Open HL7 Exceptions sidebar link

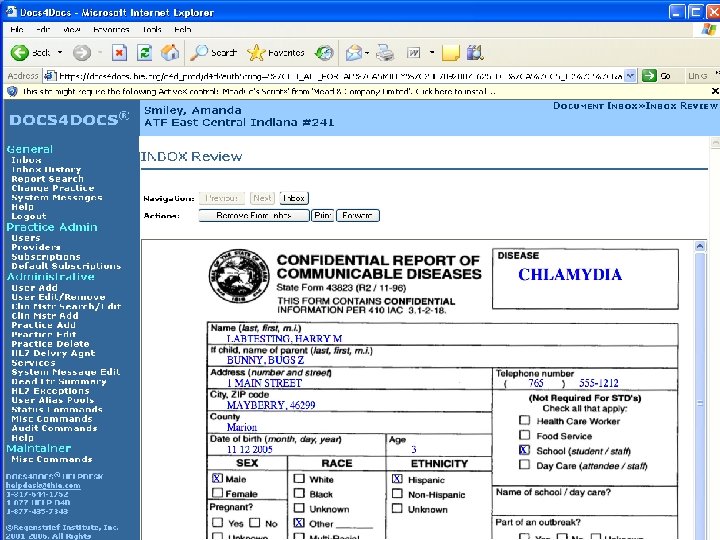[50, 391]
